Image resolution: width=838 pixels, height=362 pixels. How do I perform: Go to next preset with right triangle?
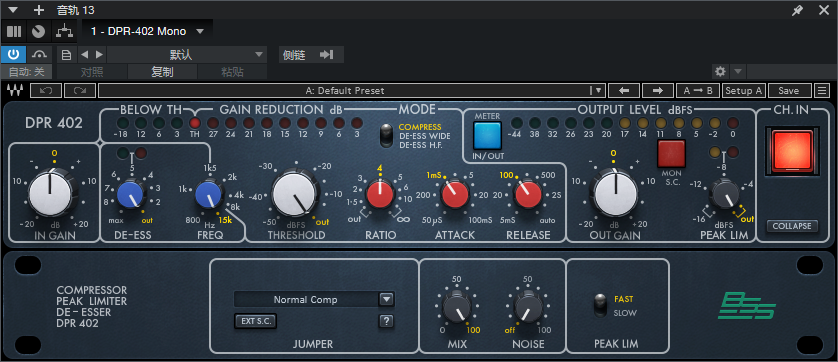coord(99,55)
